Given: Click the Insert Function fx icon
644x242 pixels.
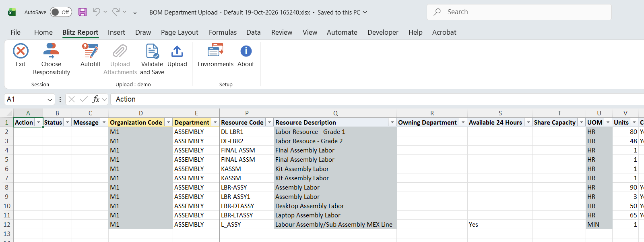Looking at the screenshot, I should (96, 99).
